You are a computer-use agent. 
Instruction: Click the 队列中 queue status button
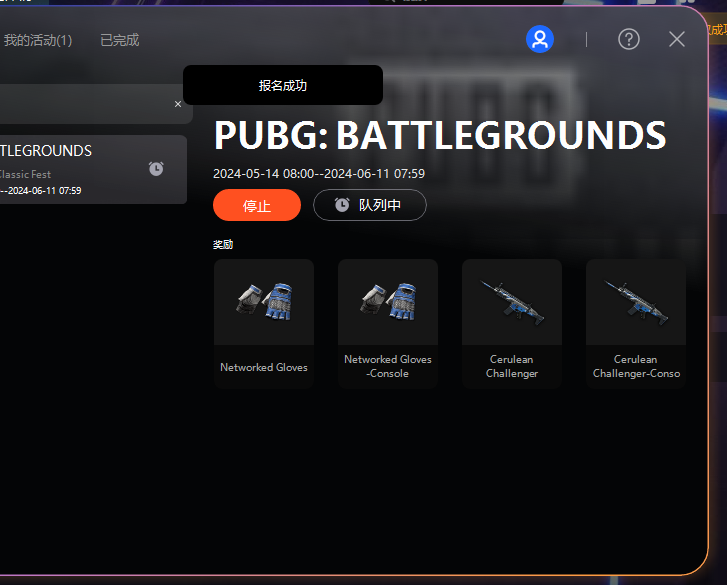[370, 205]
